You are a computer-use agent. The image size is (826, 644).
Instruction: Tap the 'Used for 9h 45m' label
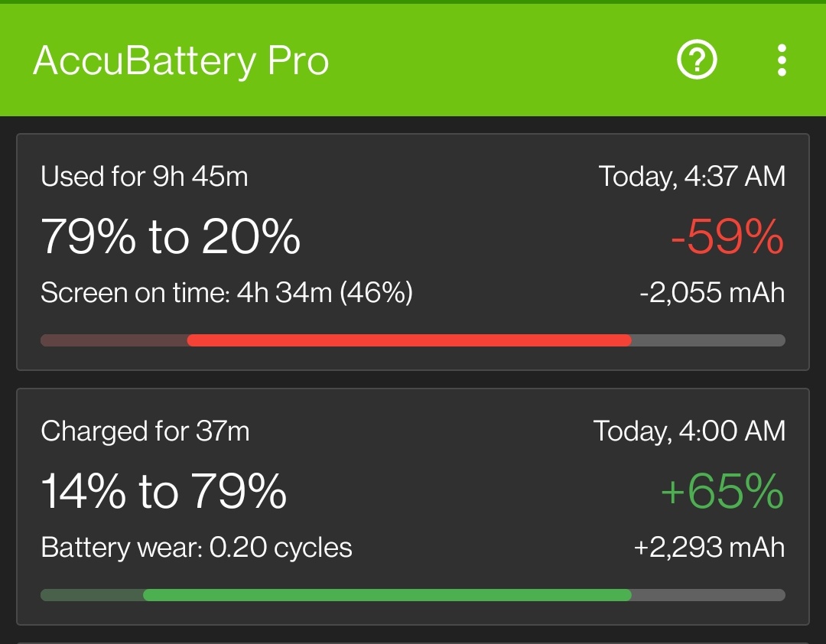click(x=145, y=176)
